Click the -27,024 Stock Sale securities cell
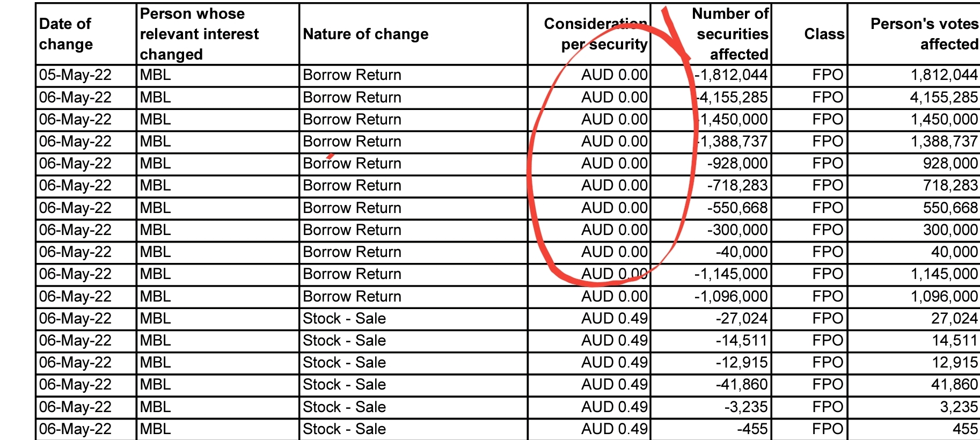Screen dimensions: 980x440 [x=741, y=319]
